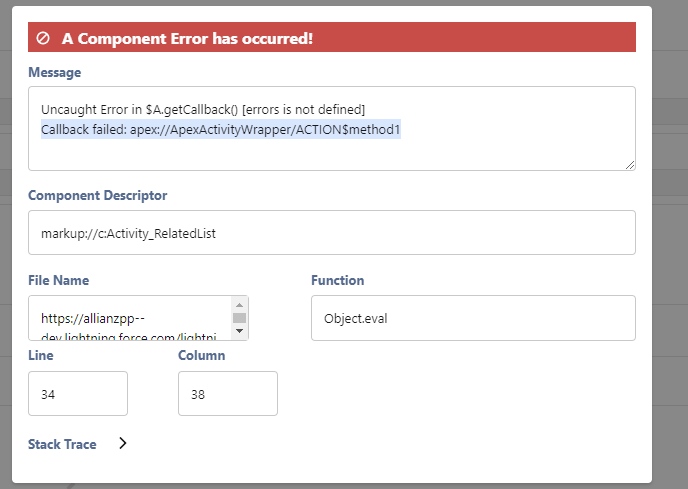Click the File Name scrollbar thumb
This screenshot has width=688, height=489.
[x=239, y=319]
